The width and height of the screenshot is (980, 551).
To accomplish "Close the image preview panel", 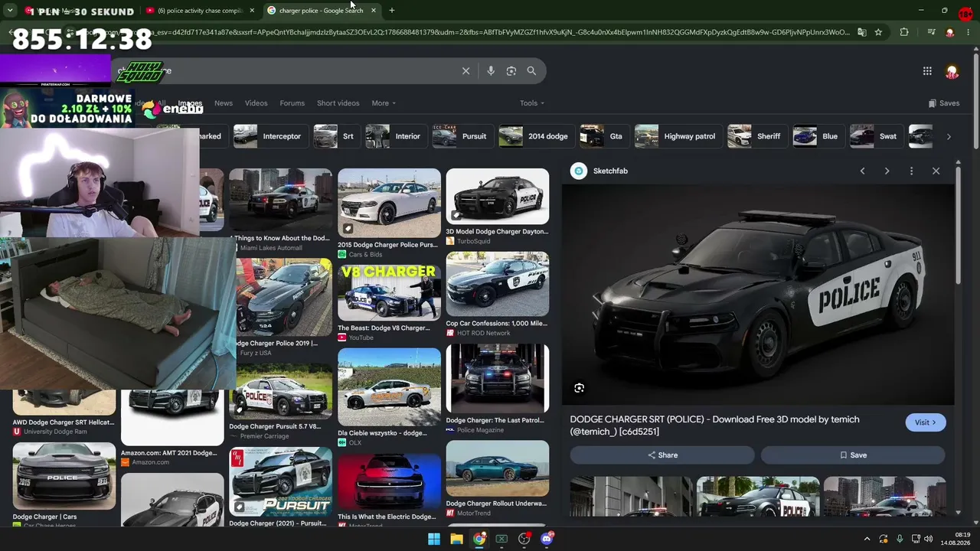I will point(936,171).
